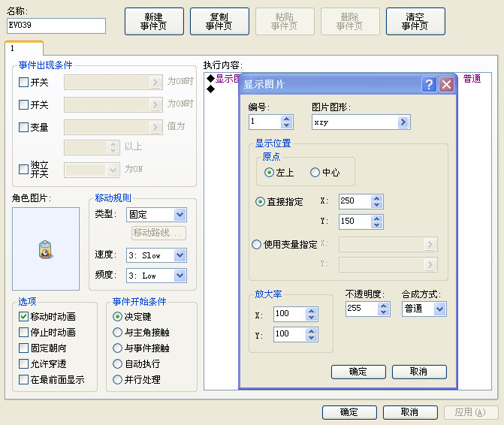The width and height of the screenshot is (504, 425).
Task: Select the 显示图 command line in 执行内容
Action: tap(224, 78)
